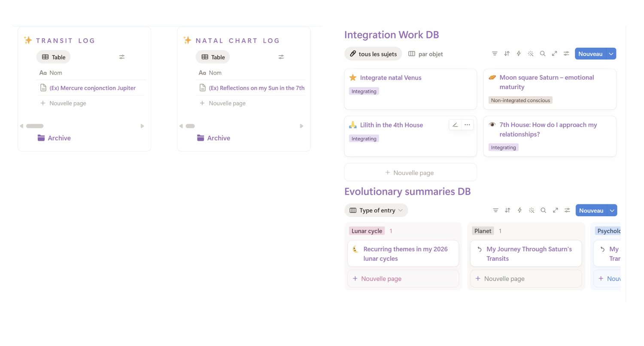Expand Evolutionary summaries DB to full page

[x=556, y=210]
